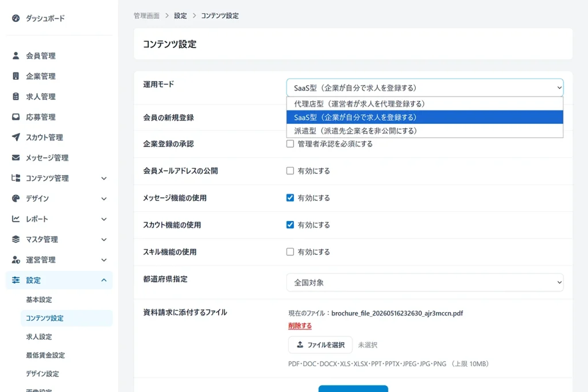Open the 運用モード dropdown

click(424, 88)
